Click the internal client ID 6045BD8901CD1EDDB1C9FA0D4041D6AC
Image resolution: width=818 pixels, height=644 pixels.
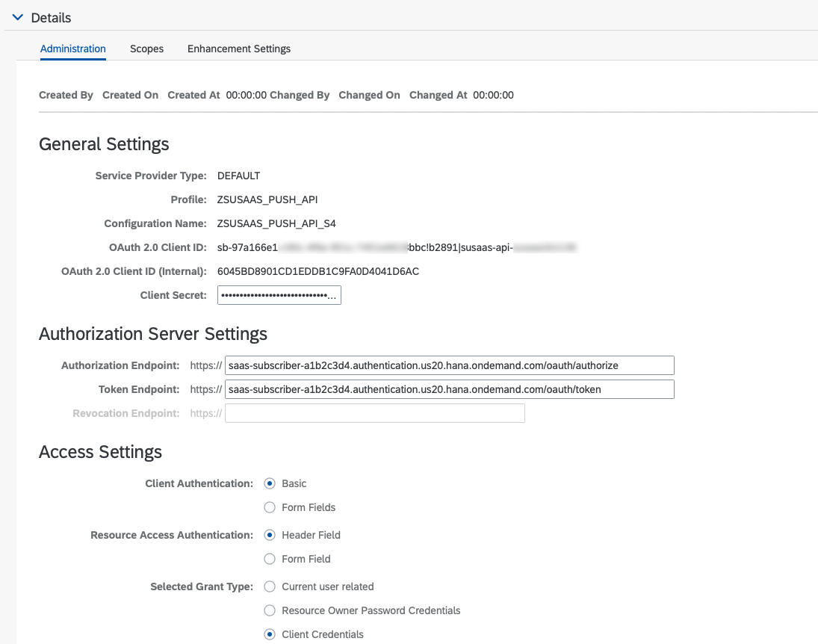tap(318, 271)
